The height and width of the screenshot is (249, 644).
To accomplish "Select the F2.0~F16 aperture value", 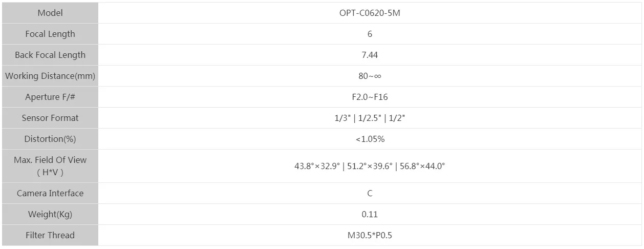I will (370, 97).
